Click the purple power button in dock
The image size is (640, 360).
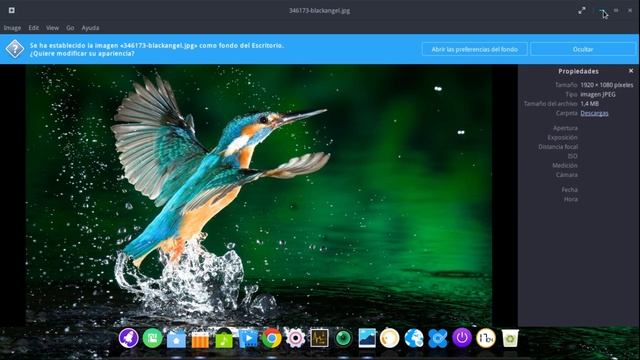(462, 338)
